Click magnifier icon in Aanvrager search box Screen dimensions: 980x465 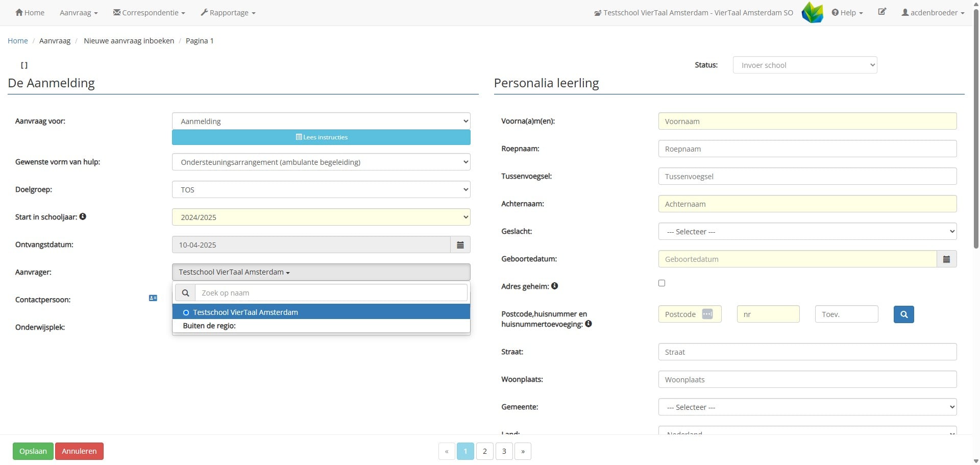pyautogui.click(x=185, y=293)
